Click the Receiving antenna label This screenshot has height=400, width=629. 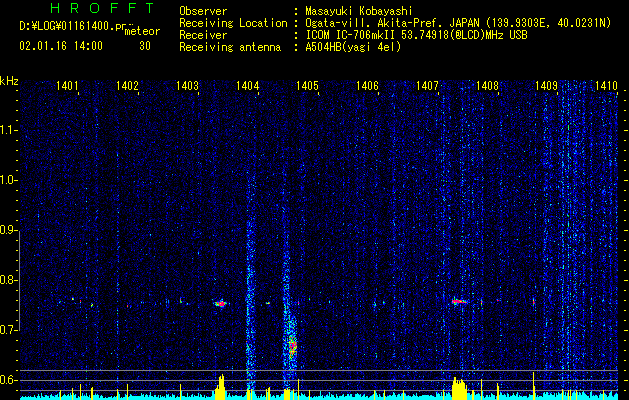click(230, 47)
